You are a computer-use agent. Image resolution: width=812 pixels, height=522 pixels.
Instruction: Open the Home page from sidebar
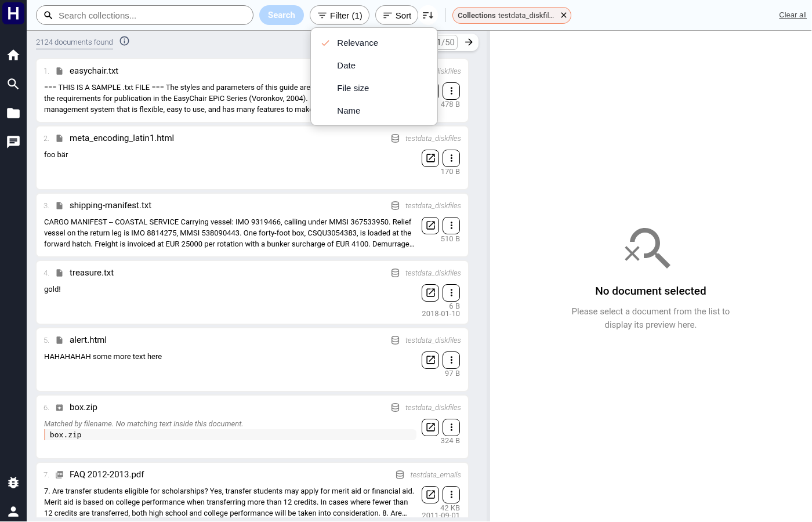pos(13,55)
